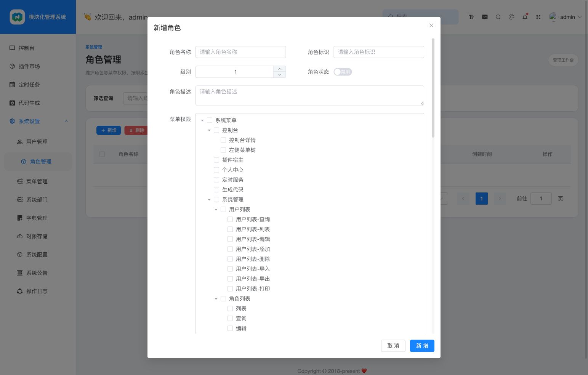
Task: Collapse the 控制台 tree node arrow
Action: pyautogui.click(x=209, y=130)
